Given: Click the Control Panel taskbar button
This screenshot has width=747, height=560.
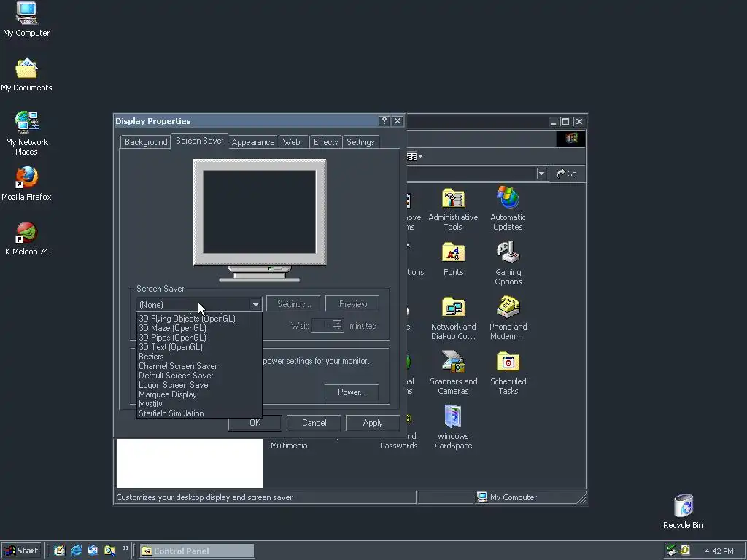Looking at the screenshot, I should [x=197, y=551].
